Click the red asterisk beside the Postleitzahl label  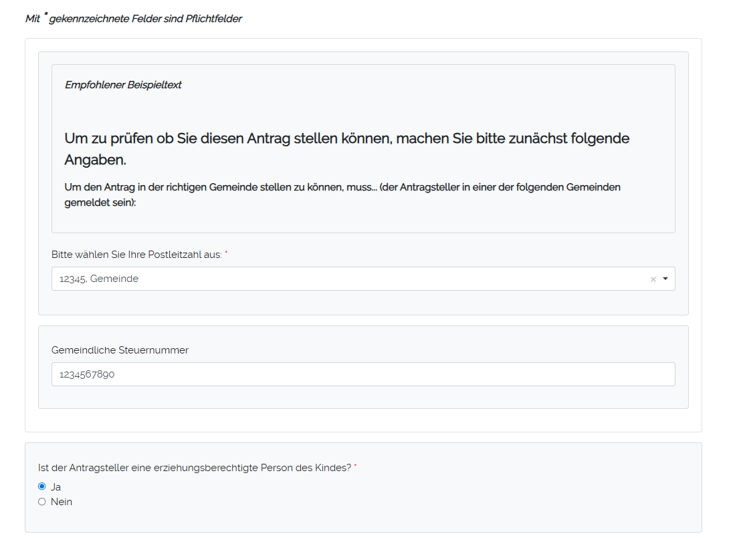click(x=226, y=254)
